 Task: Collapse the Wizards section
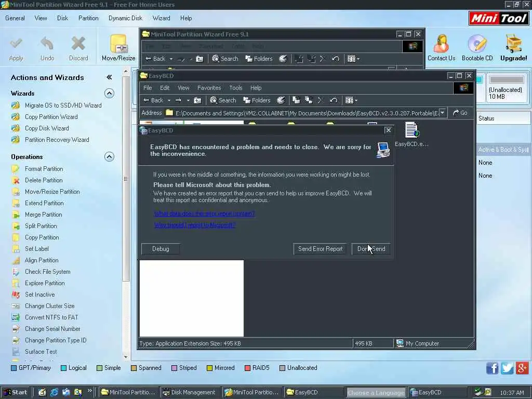pos(109,94)
